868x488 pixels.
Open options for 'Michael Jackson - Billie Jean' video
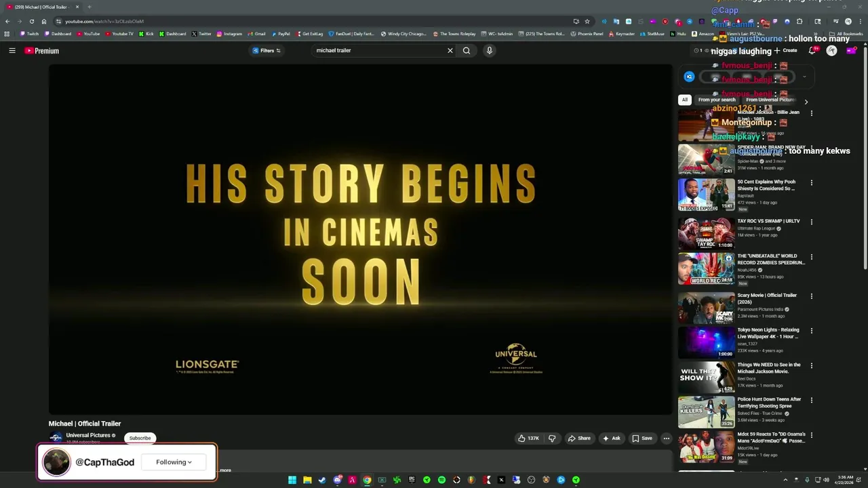[811, 113]
